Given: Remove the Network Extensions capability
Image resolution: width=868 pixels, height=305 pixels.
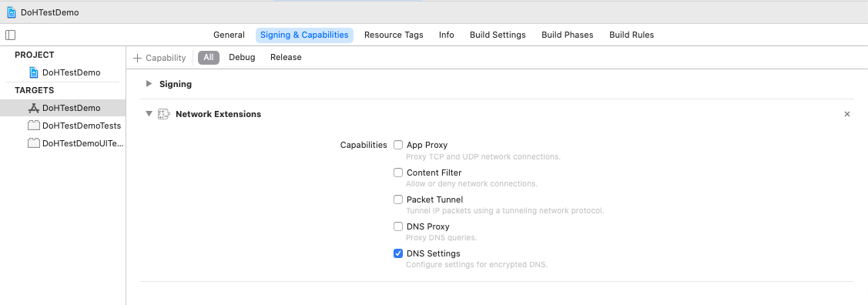Looking at the screenshot, I should pyautogui.click(x=847, y=114).
